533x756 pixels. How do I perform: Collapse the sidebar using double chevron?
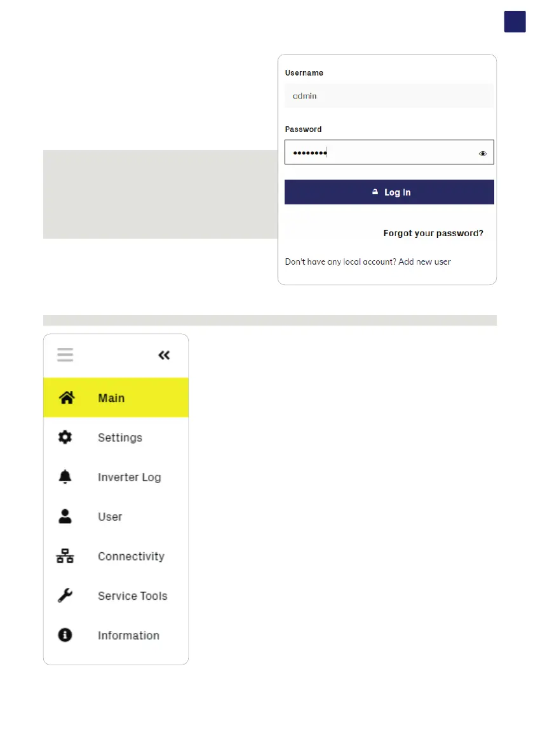tap(164, 355)
